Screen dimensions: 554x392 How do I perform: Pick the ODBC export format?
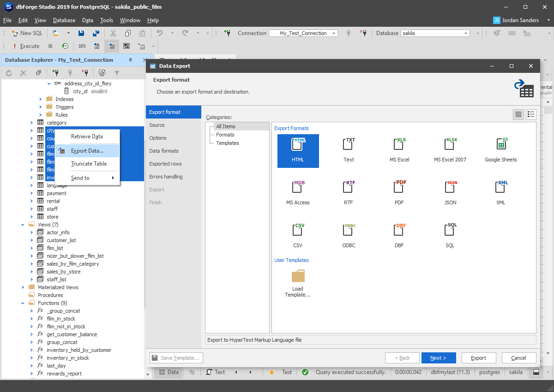[x=349, y=237]
